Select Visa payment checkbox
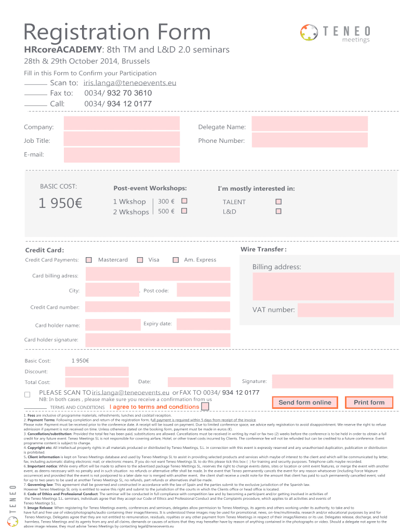This screenshot has width=400, height=532. (140, 260)
